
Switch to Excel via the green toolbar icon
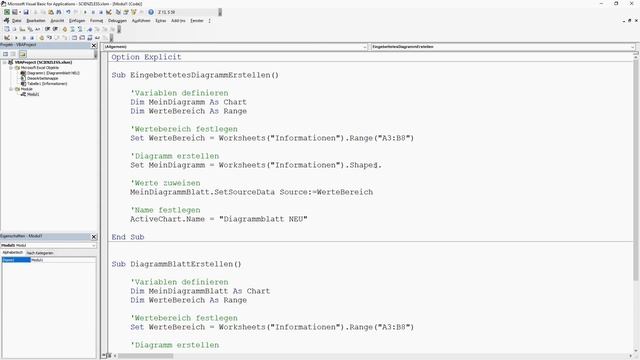tap(7, 12)
